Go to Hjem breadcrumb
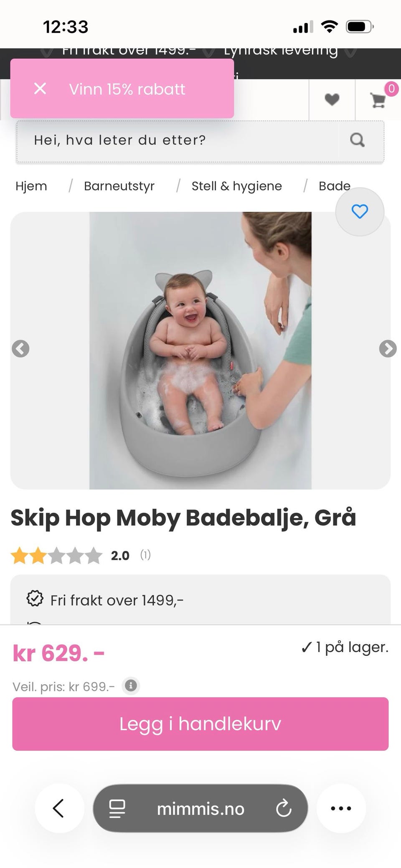The width and height of the screenshot is (401, 868). point(31,186)
